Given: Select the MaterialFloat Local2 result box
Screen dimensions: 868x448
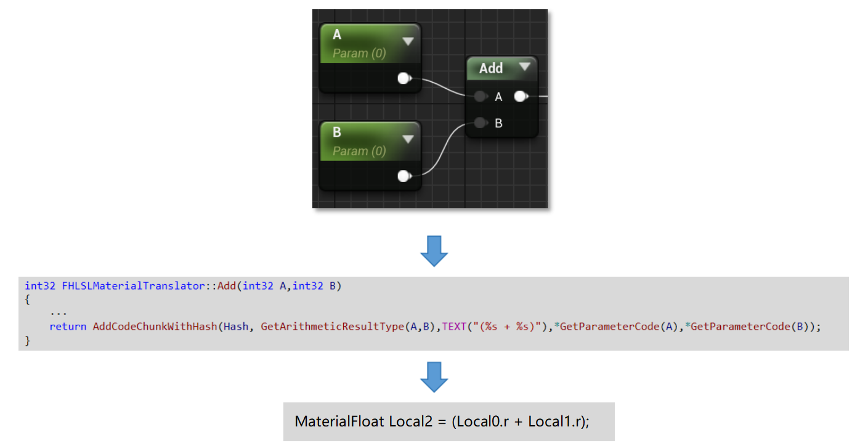Looking at the screenshot, I should [448, 422].
